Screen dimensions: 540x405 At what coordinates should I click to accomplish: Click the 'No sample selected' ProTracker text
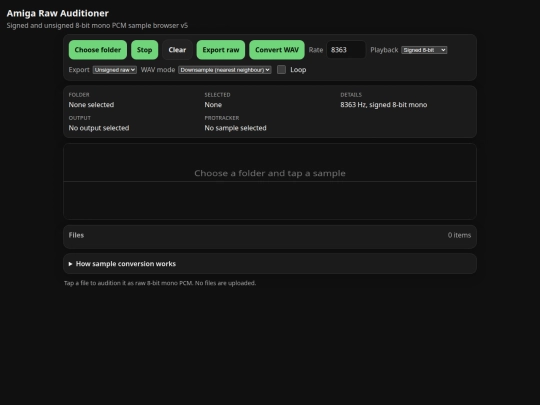(x=236, y=128)
